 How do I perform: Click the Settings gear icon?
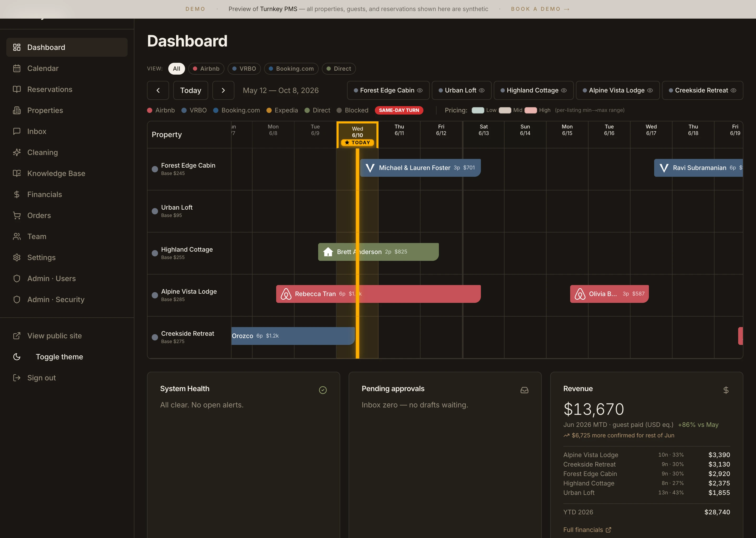[x=17, y=257]
